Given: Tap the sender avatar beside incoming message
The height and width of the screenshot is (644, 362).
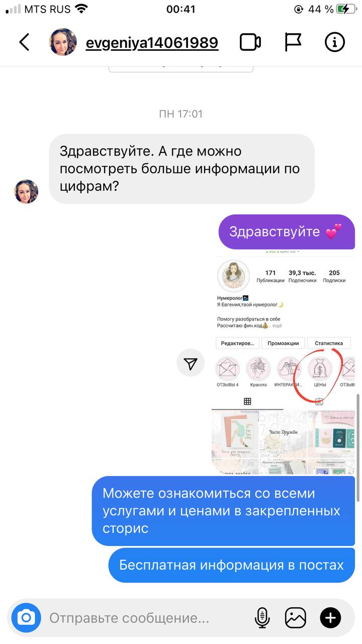Looking at the screenshot, I should click(x=27, y=192).
